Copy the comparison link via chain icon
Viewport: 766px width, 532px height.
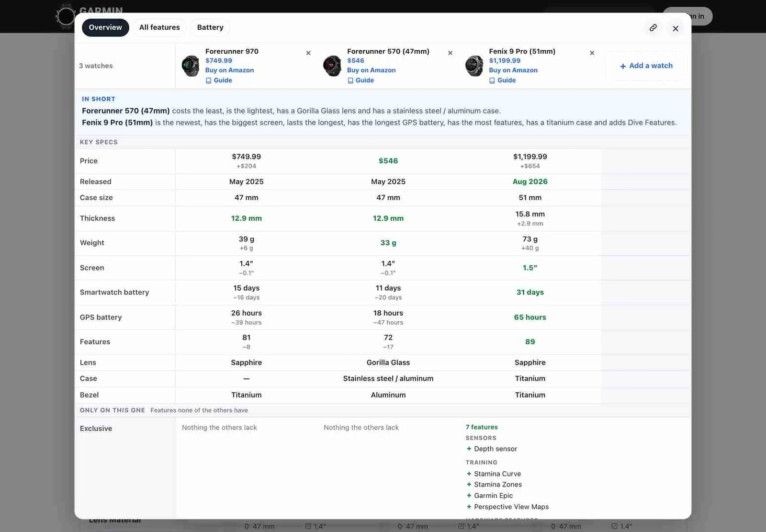point(653,28)
